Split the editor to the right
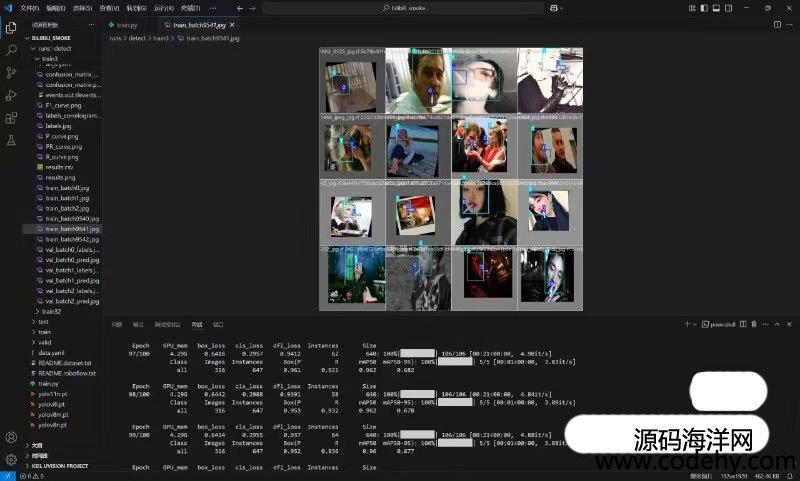This screenshot has height=481, width=800. tap(777, 24)
